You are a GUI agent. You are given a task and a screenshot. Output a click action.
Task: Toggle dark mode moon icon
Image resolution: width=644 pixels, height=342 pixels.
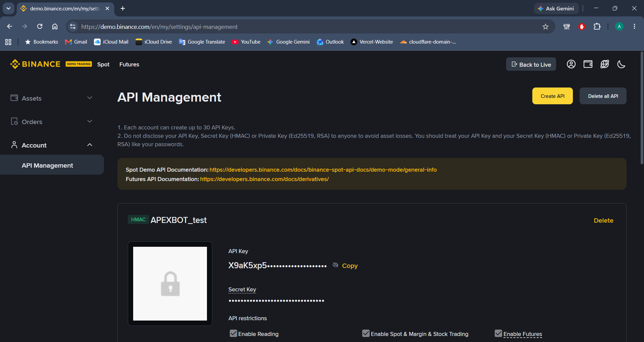tap(621, 64)
